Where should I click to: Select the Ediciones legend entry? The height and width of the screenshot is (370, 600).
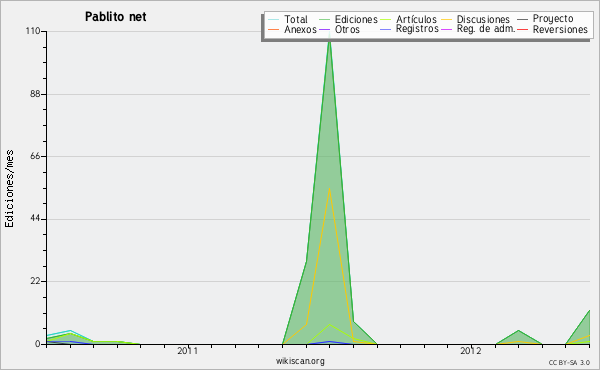point(356,19)
